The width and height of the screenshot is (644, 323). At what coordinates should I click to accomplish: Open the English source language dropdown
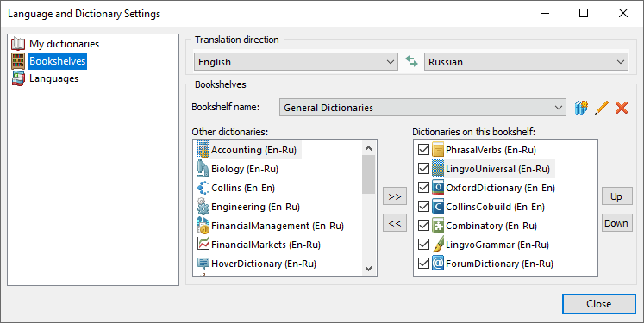(296, 61)
